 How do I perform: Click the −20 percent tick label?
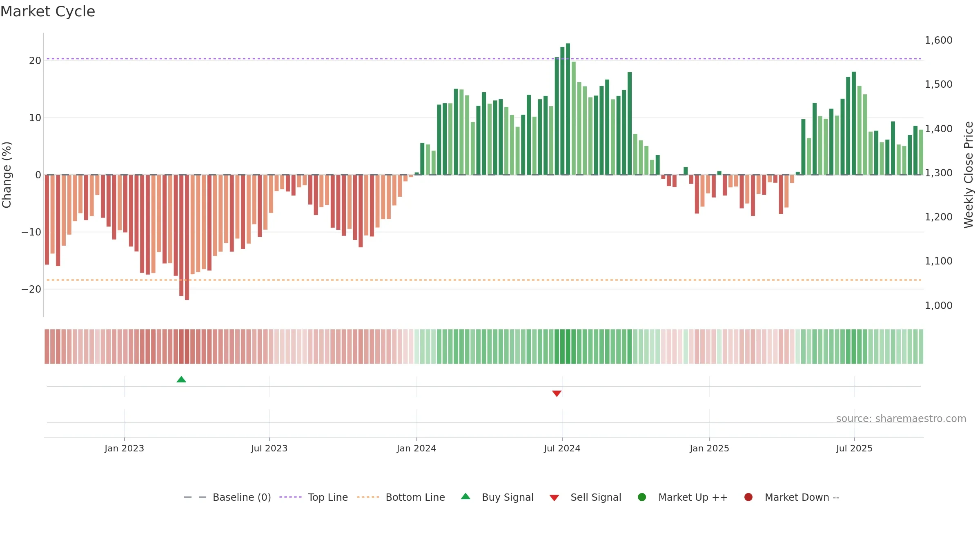point(31,289)
